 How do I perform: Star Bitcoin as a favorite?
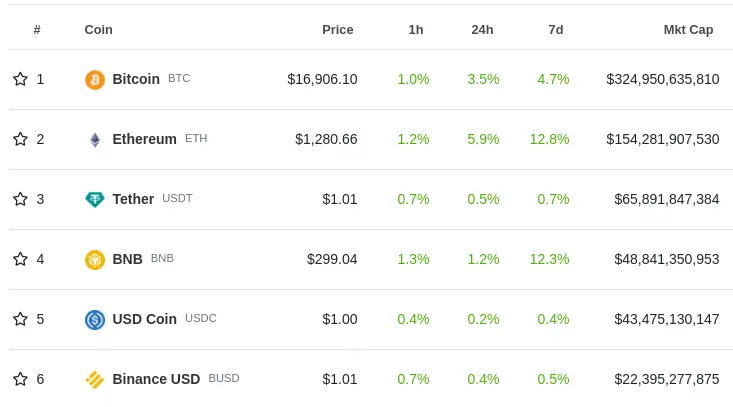click(20, 79)
